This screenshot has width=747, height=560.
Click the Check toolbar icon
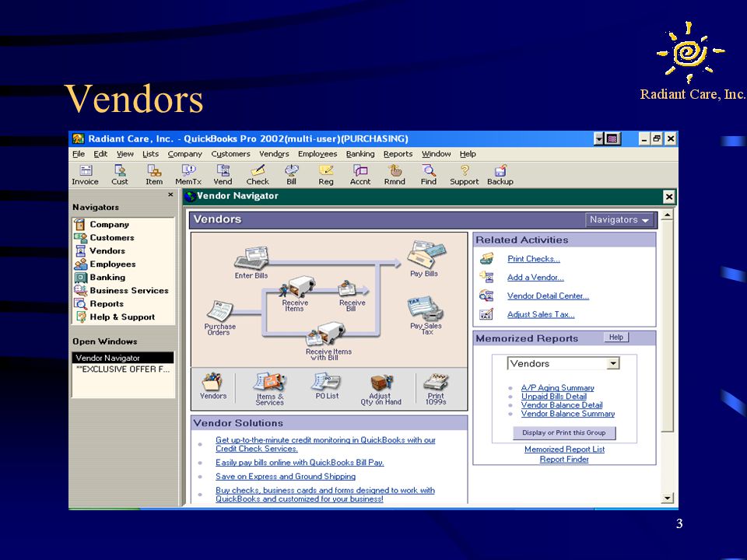(x=258, y=175)
